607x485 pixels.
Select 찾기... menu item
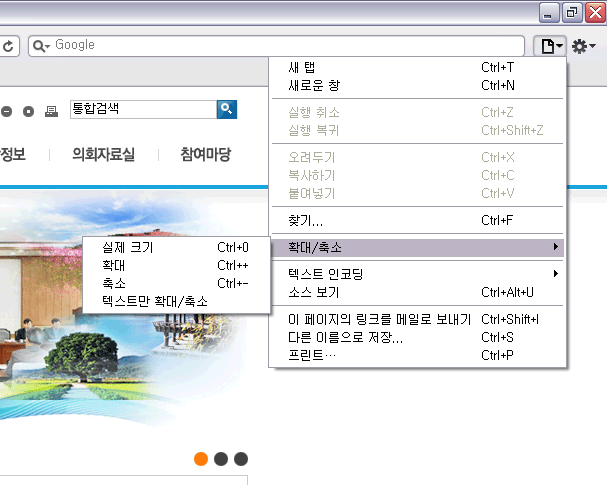(x=418, y=220)
